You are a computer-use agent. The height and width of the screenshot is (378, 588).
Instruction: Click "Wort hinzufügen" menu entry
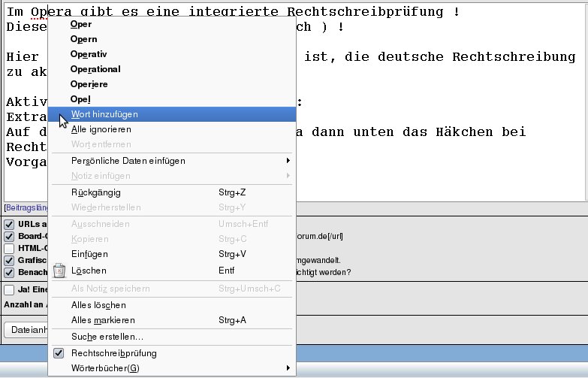pos(172,114)
